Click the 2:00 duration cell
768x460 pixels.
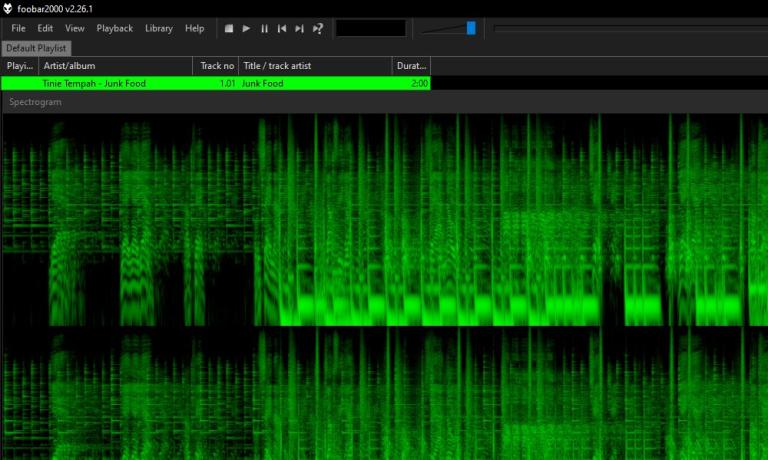419,83
